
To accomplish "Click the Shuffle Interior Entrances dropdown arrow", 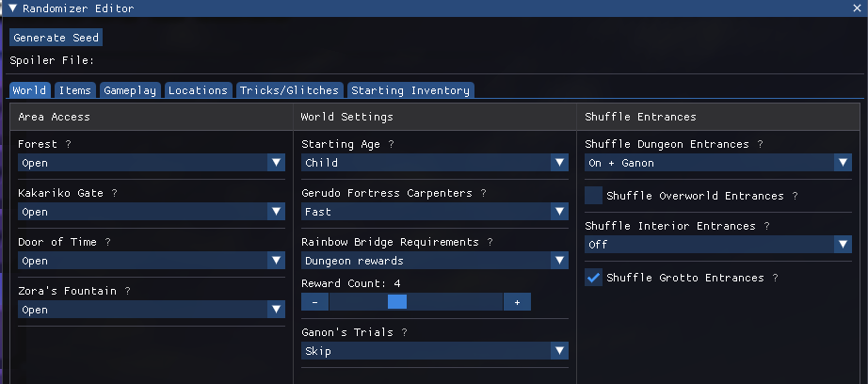I will [843, 245].
